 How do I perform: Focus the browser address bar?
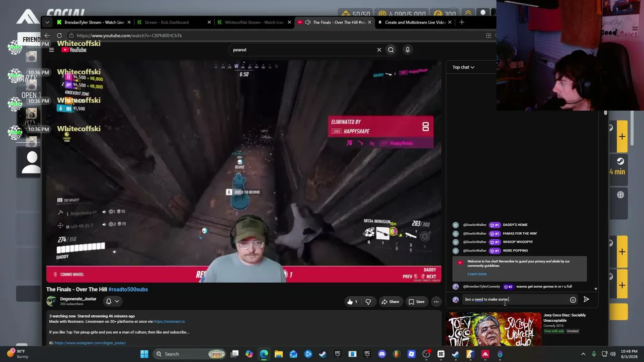coord(277,36)
